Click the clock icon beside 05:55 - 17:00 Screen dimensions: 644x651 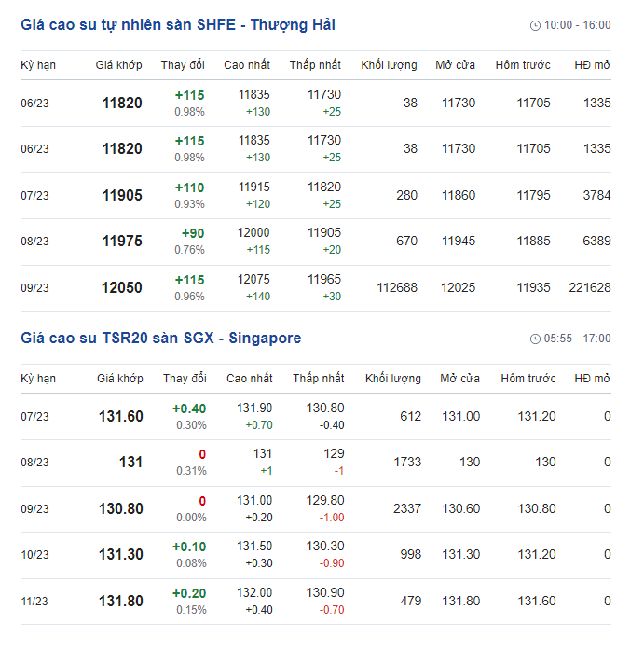[x=535, y=339]
